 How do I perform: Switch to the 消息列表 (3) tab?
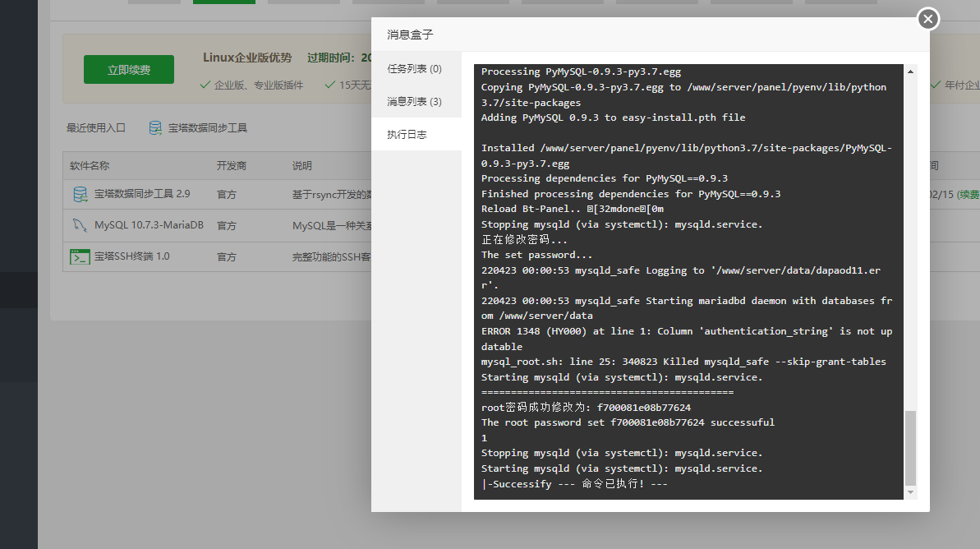tap(414, 101)
